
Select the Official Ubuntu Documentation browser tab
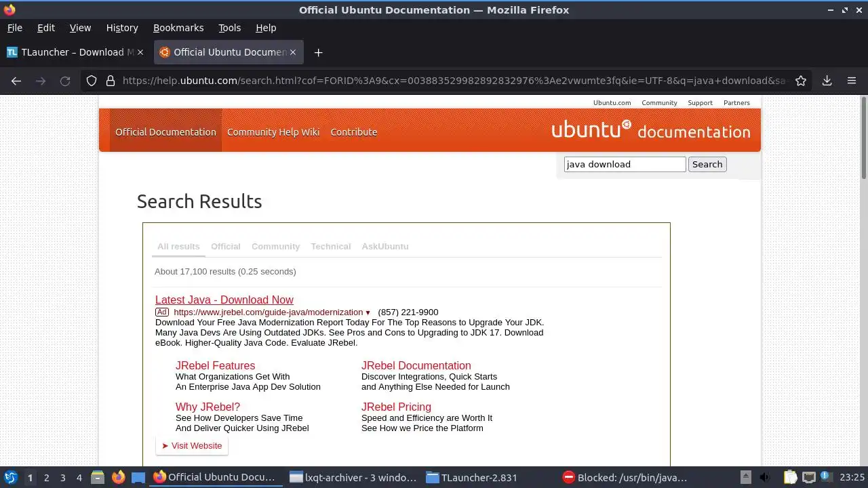click(x=229, y=52)
